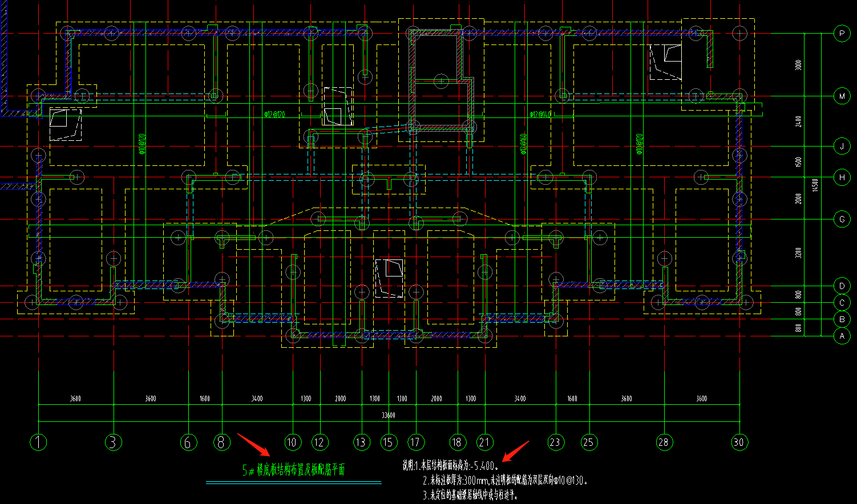Click vertical dimension '1500' between J and H
Image resolution: width=857 pixels, height=504 pixels.
tap(798, 162)
